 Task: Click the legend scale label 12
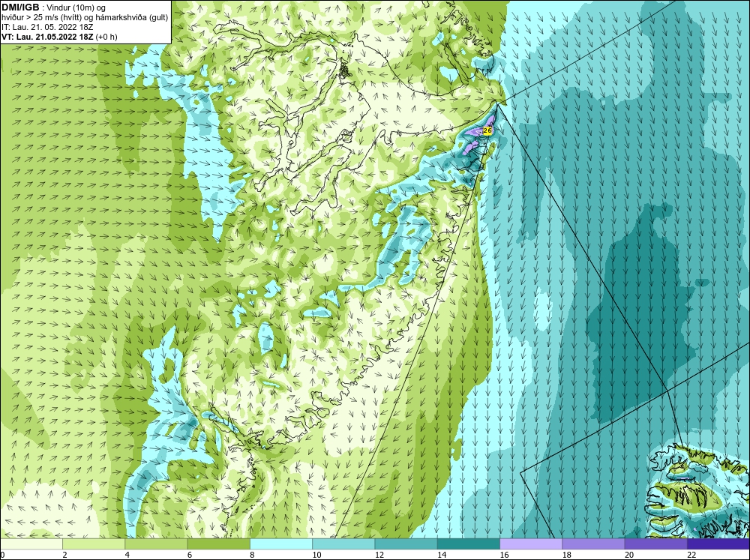click(379, 555)
